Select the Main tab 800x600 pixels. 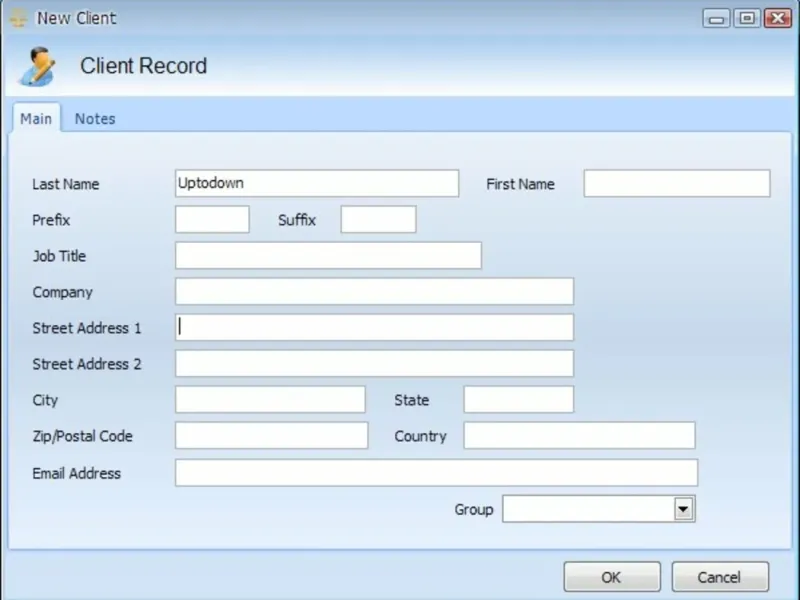[36, 119]
